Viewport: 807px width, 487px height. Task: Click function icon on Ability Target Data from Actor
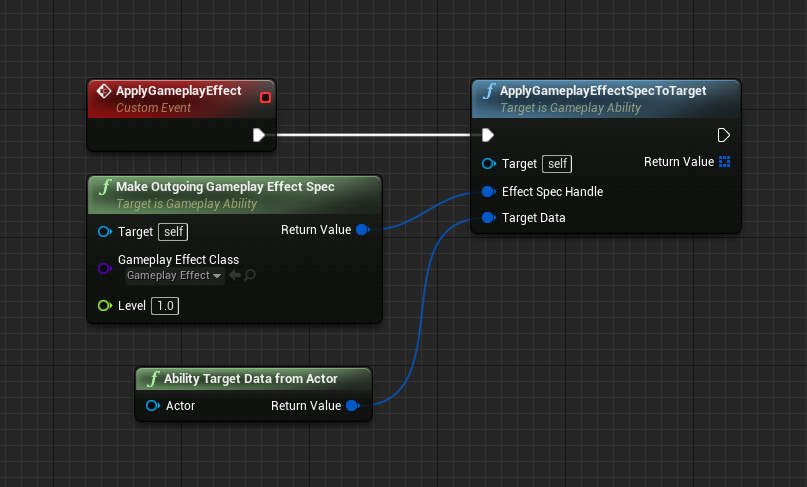(x=153, y=379)
